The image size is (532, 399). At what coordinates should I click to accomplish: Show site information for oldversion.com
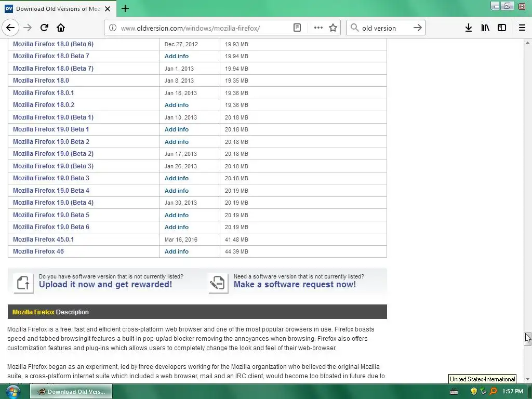pyautogui.click(x=113, y=28)
